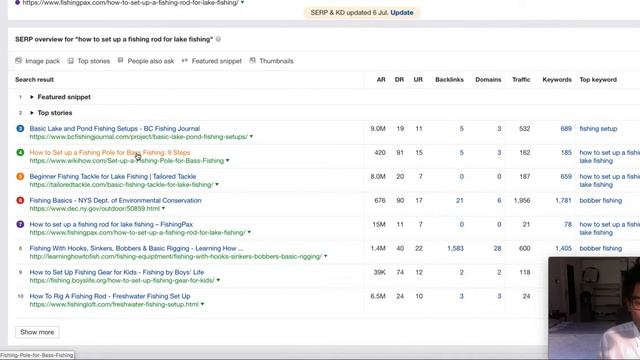This screenshot has width=640, height=360.
Task: Open dropdown next to fishingloft.com URL
Action: [202, 304]
